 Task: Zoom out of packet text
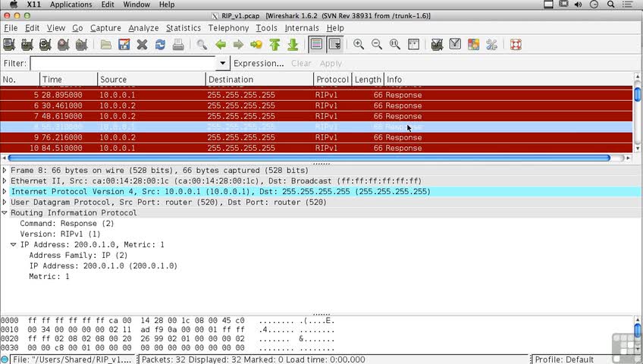377,44
